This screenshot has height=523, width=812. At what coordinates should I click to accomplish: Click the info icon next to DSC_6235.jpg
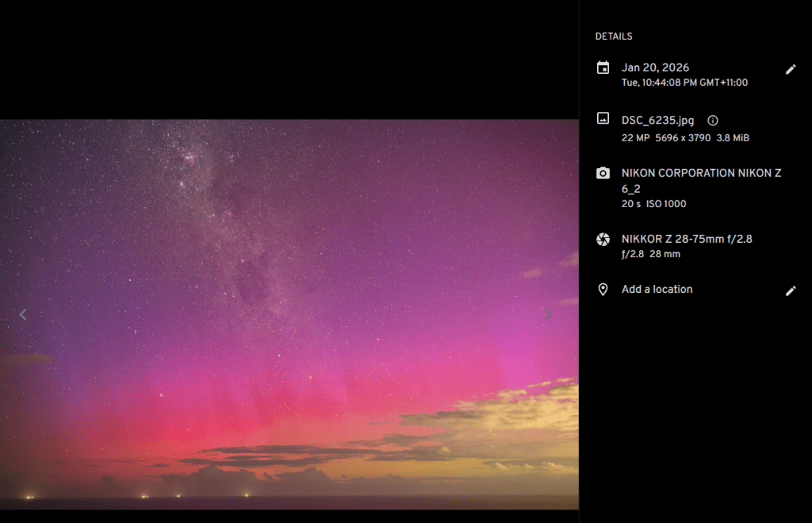coord(712,121)
